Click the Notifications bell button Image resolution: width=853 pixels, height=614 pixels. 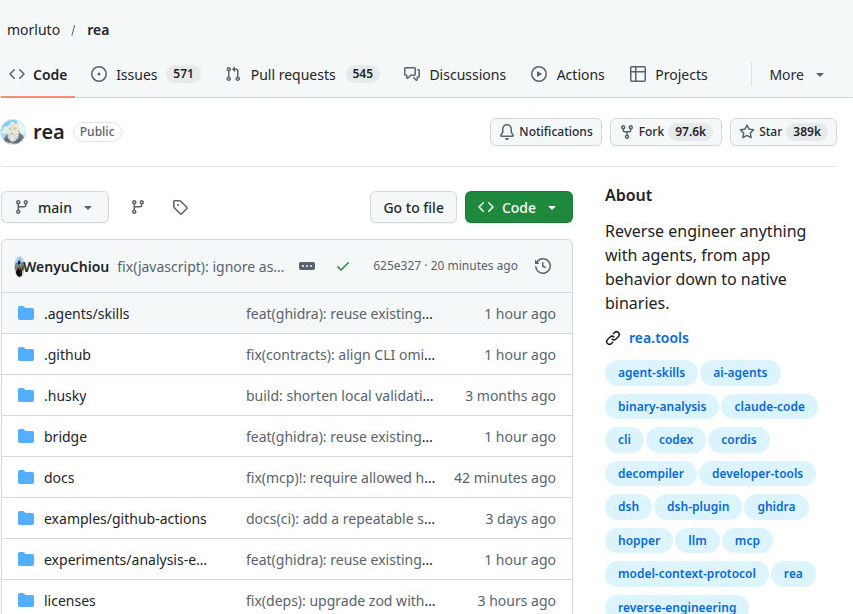(x=546, y=132)
